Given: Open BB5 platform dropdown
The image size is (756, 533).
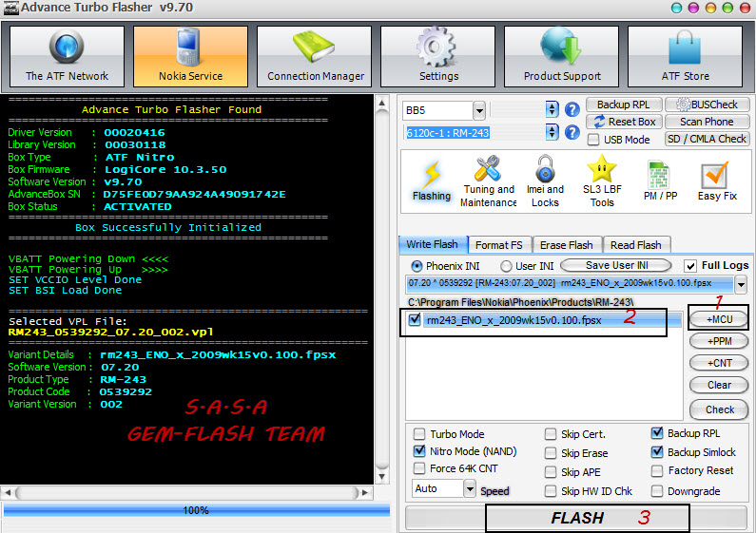Looking at the screenshot, I should tap(478, 111).
